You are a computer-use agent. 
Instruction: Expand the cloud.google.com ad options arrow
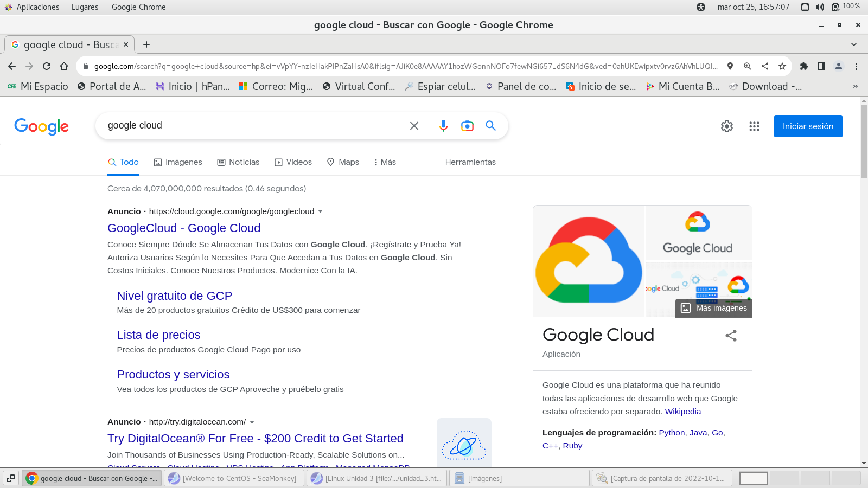320,211
